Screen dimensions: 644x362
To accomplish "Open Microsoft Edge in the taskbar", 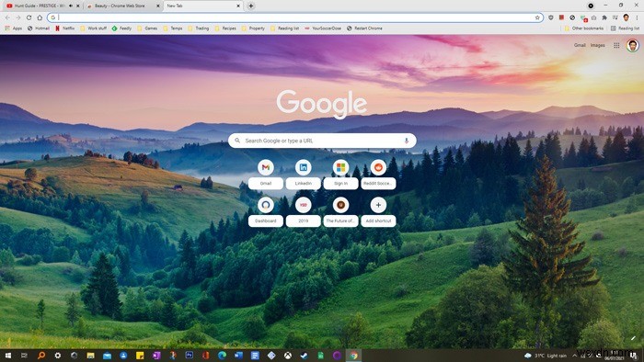I will click(222, 356).
